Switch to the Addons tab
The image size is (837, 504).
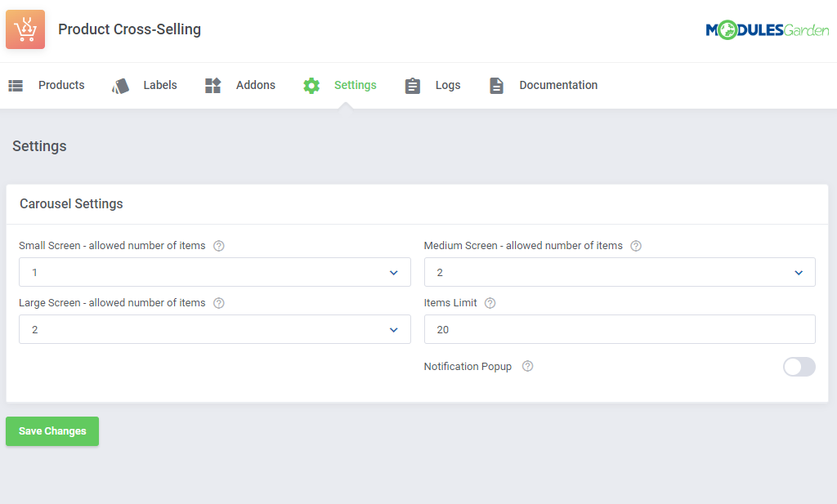[x=256, y=85]
